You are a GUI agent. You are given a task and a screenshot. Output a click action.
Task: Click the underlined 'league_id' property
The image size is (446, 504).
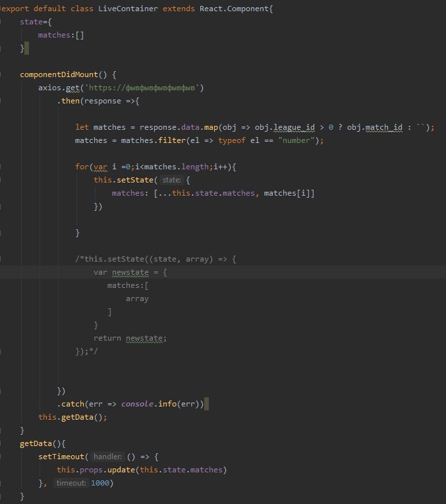(294, 128)
